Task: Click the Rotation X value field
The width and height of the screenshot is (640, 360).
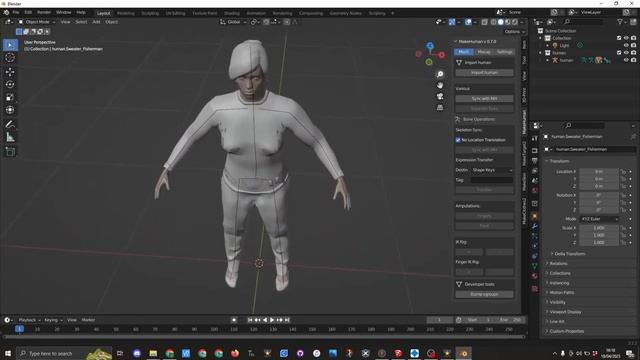Action: coord(599,196)
